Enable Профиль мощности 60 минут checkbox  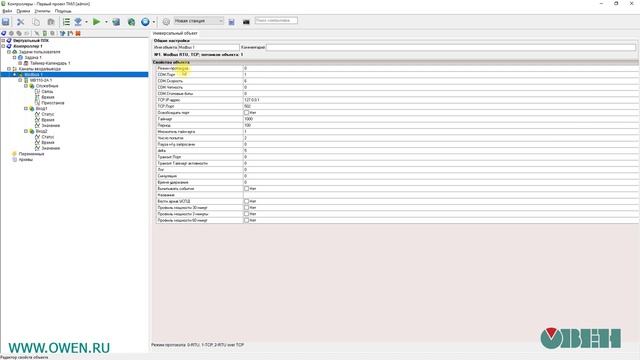tap(247, 220)
